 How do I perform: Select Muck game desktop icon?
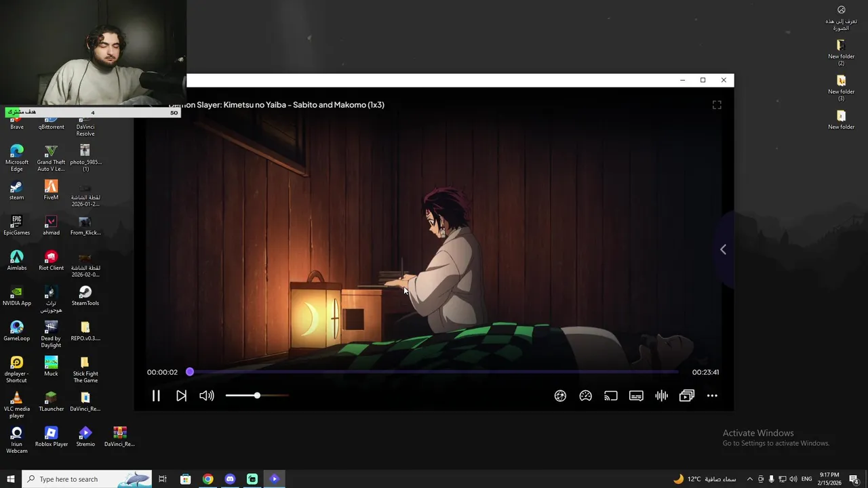51,366
